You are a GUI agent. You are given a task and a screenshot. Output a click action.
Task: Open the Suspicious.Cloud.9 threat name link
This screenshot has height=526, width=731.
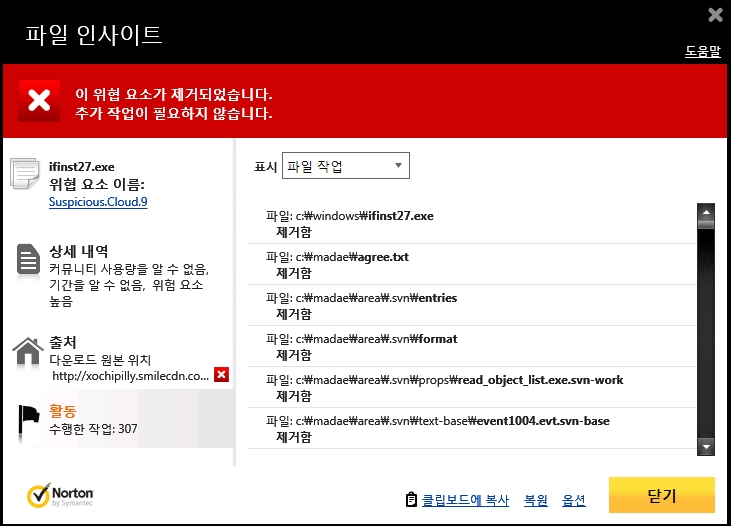98,202
